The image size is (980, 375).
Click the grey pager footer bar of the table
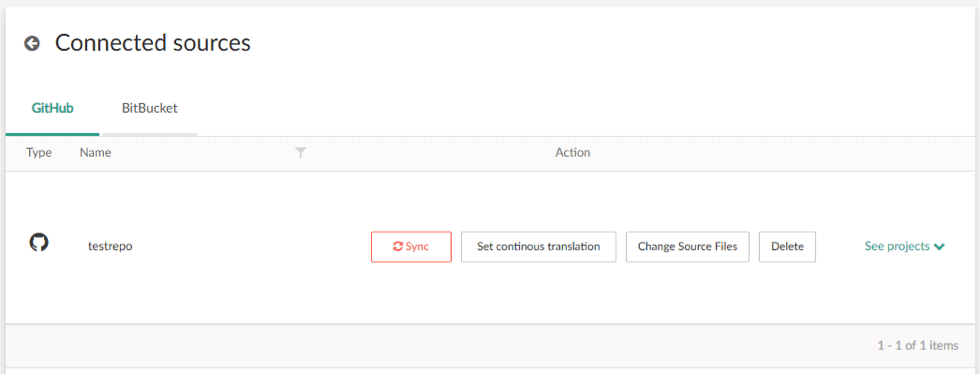(x=490, y=345)
